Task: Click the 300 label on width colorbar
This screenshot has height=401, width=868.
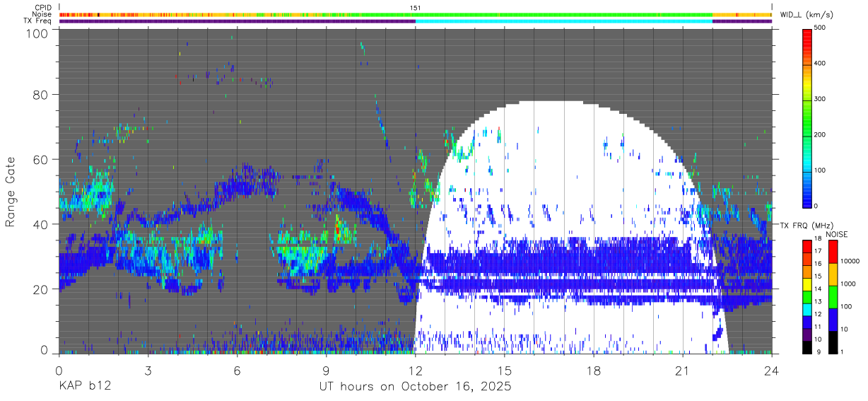Action: pos(820,99)
